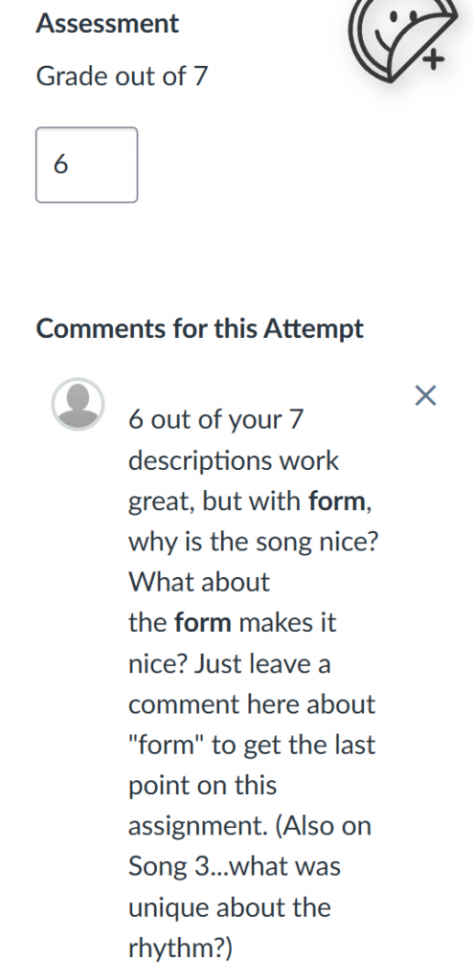Screen dimensions: 473x980
Task: Click bold 'form' after 'great, but with'
Action: point(337,501)
